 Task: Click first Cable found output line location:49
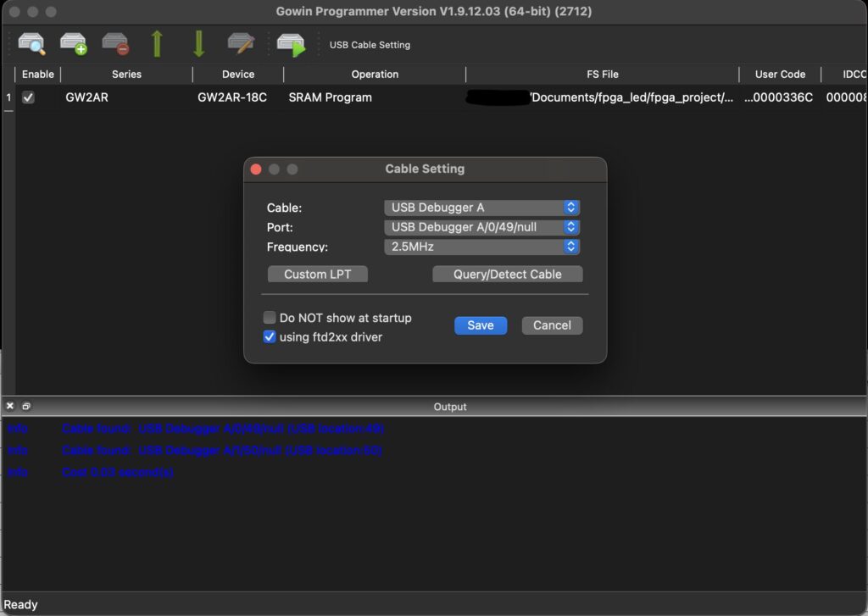[223, 429]
